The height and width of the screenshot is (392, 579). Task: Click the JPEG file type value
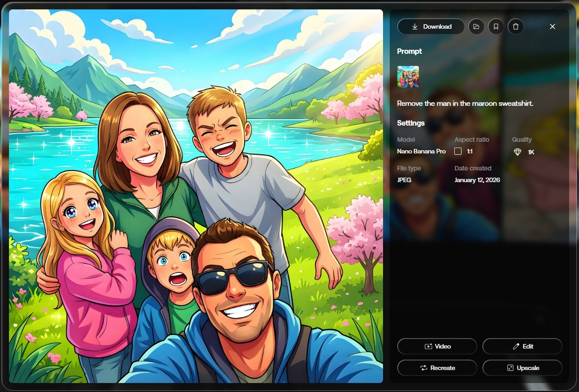pos(404,180)
